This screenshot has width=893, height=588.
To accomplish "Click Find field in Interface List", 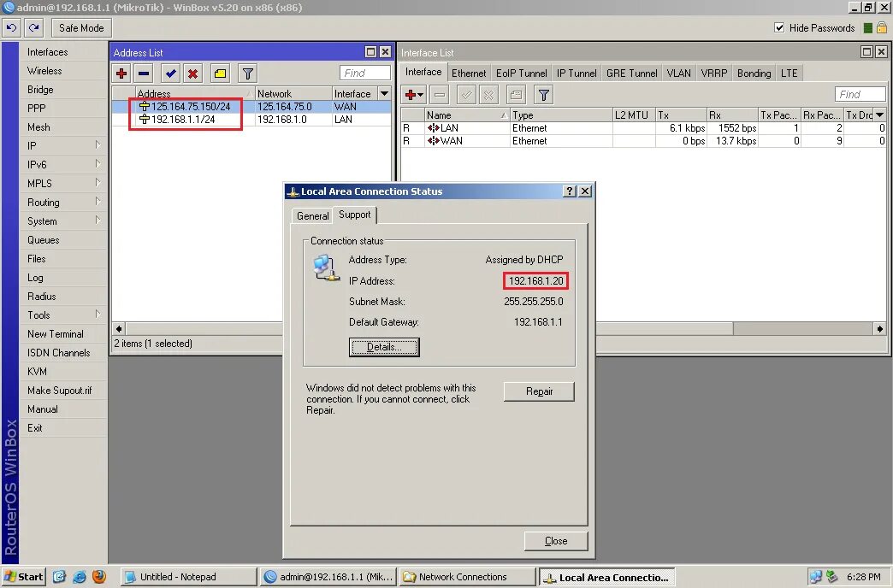I will coord(860,95).
